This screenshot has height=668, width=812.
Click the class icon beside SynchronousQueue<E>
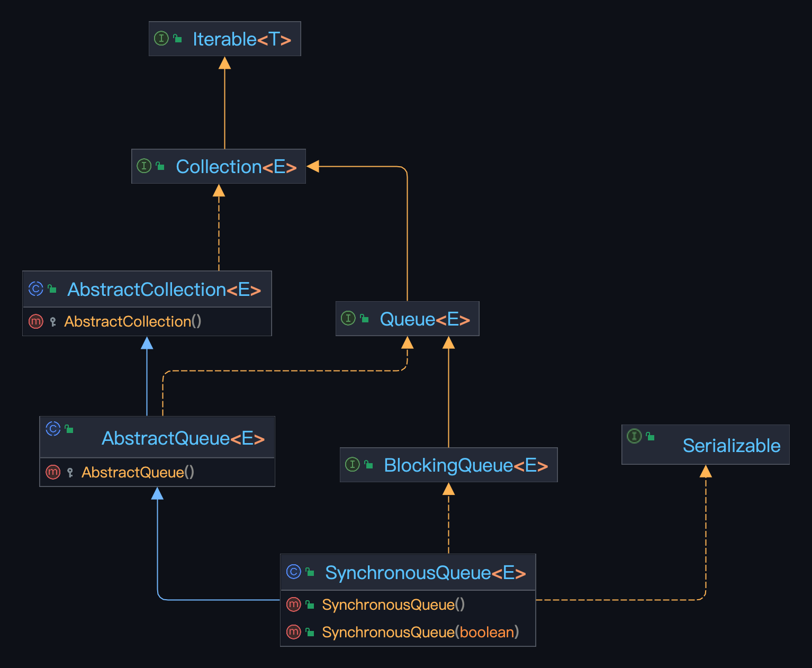(x=294, y=572)
